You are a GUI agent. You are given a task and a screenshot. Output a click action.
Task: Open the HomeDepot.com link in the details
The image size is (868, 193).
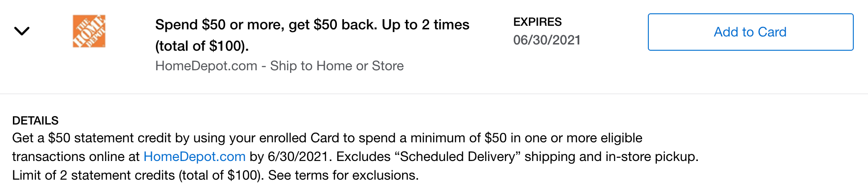click(x=194, y=157)
